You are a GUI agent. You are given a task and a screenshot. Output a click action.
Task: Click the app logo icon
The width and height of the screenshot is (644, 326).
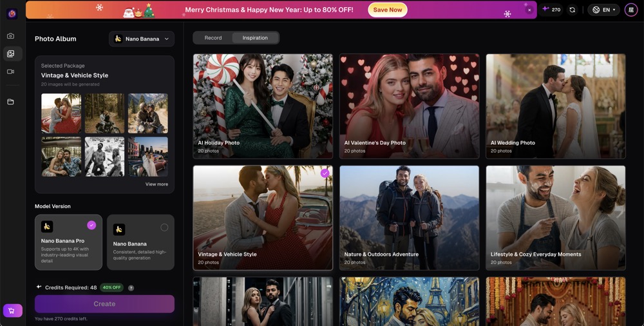pos(12,14)
